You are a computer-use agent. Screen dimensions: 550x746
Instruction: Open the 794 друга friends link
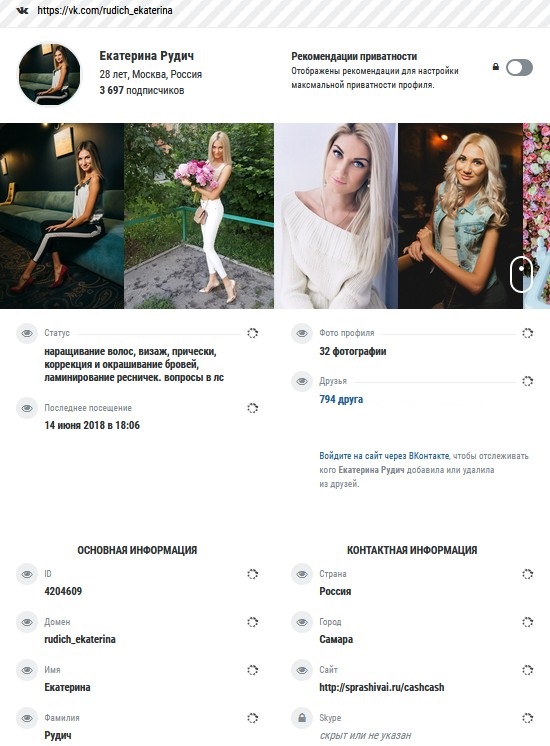[341, 399]
